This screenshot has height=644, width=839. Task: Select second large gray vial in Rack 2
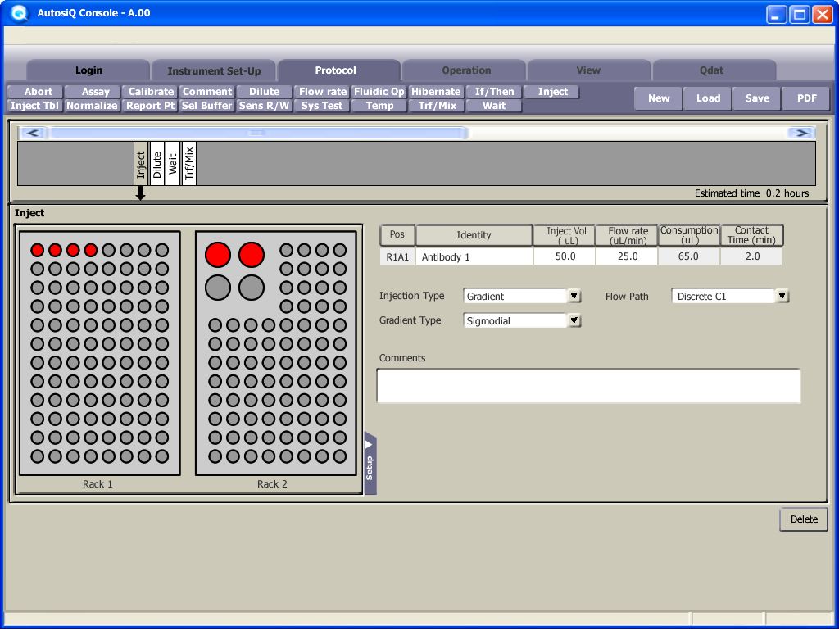[x=252, y=288]
